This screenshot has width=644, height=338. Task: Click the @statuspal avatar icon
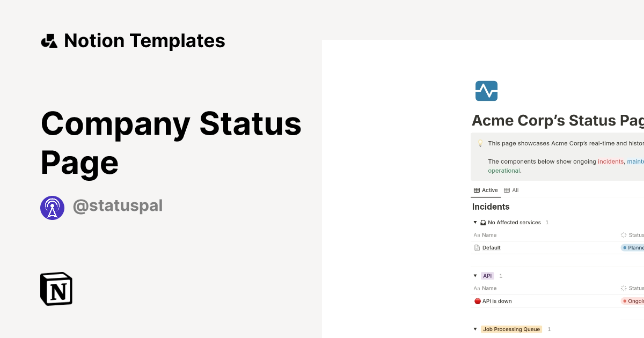tap(52, 207)
